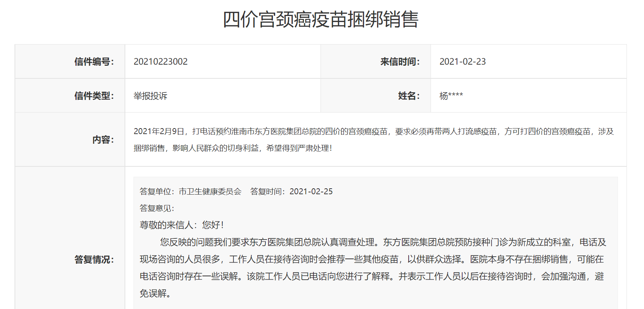Click the sender name 杨****
Screen dimensions: 644x309
tap(451, 96)
